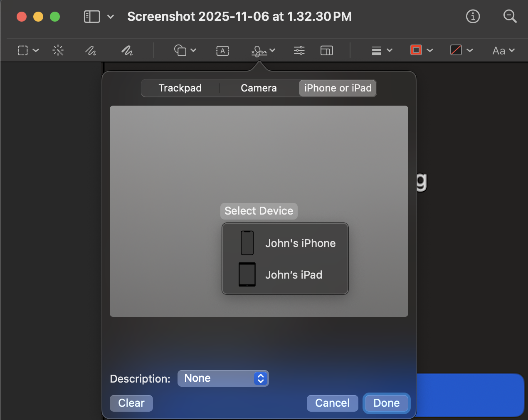
Task: Switch to the Camera tab
Action: click(x=259, y=88)
